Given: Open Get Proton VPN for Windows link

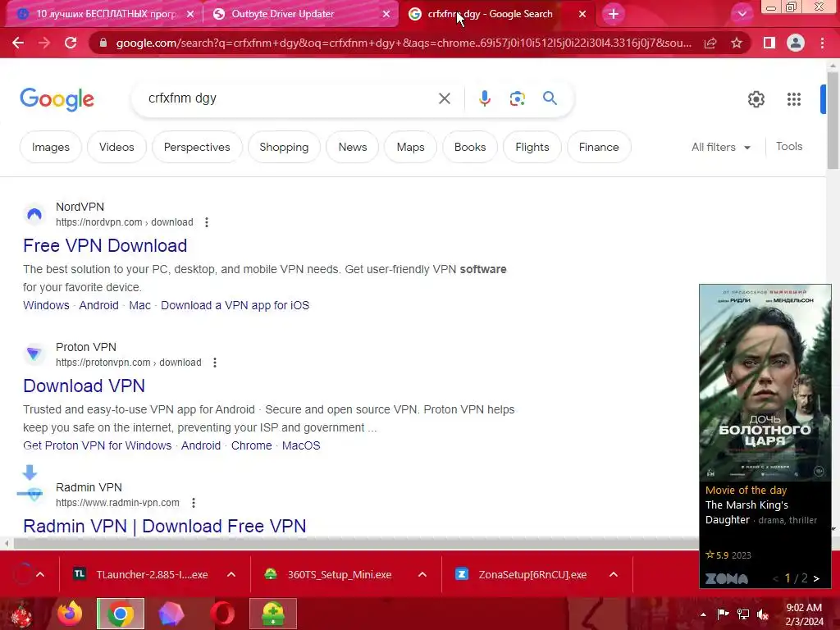Looking at the screenshot, I should (x=98, y=445).
